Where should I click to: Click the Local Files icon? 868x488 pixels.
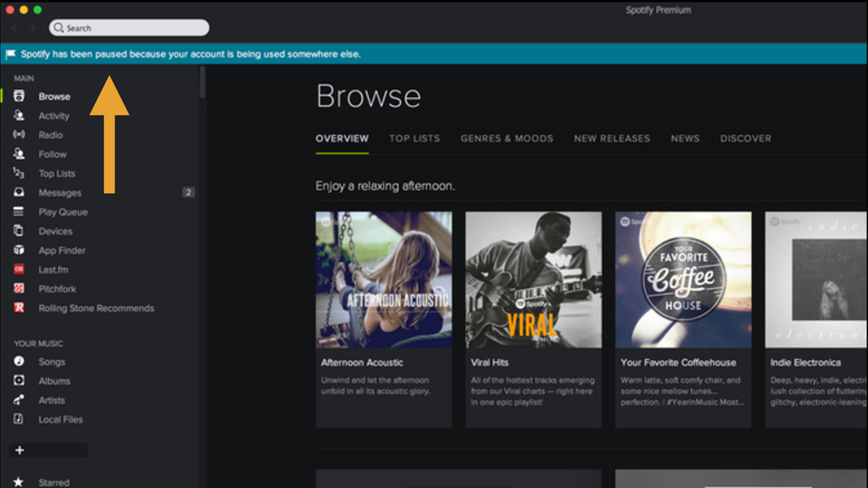click(19, 419)
